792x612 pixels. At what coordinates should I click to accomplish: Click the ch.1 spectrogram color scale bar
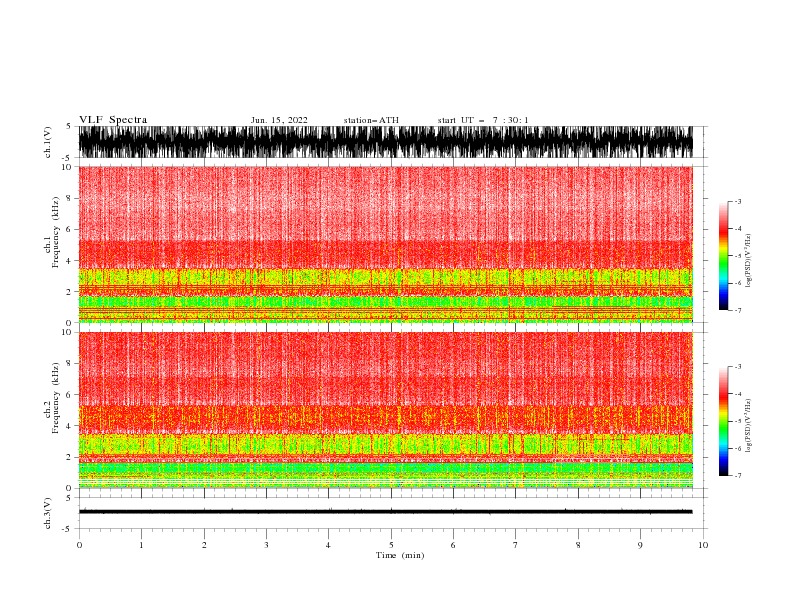click(723, 256)
